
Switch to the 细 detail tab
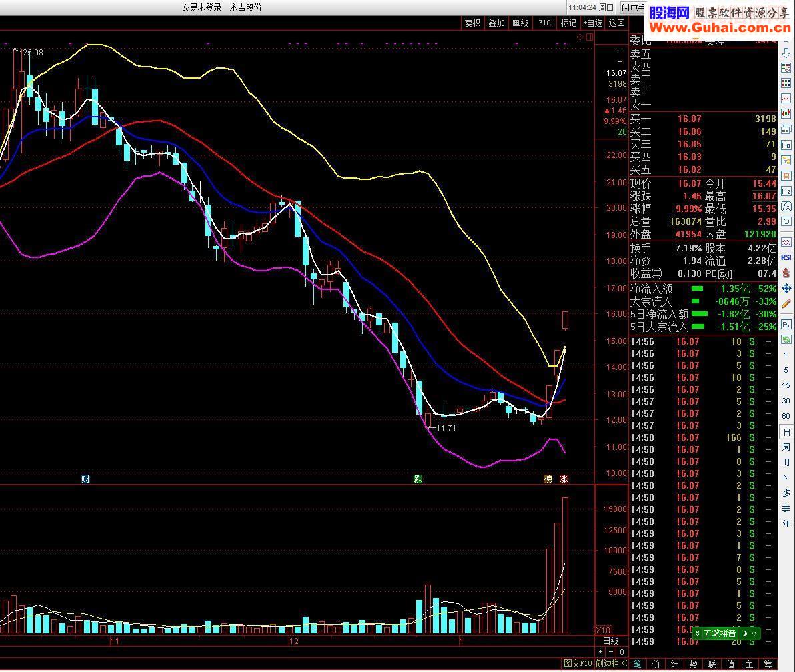tap(675, 664)
